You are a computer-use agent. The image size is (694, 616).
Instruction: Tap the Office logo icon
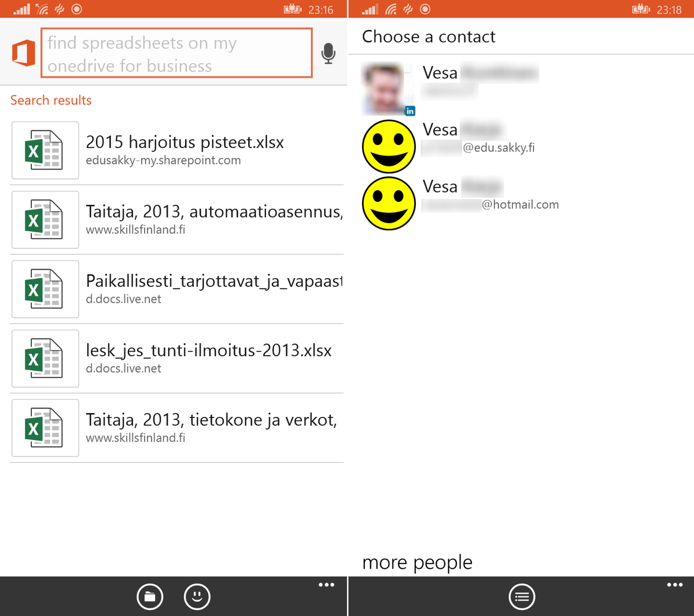[x=23, y=53]
